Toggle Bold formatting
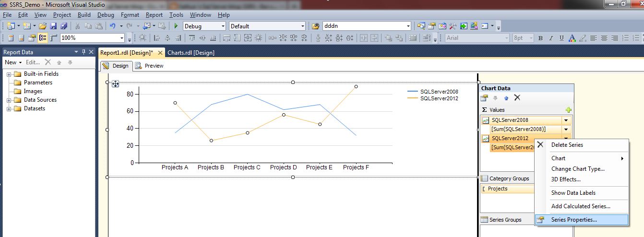Image resolution: width=644 pixels, height=237 pixels. 540,38
